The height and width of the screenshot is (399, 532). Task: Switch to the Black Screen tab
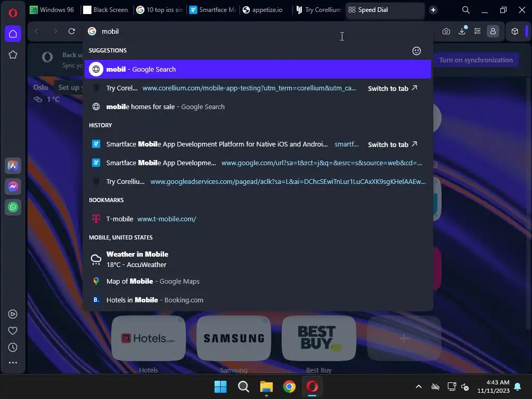tap(106, 10)
